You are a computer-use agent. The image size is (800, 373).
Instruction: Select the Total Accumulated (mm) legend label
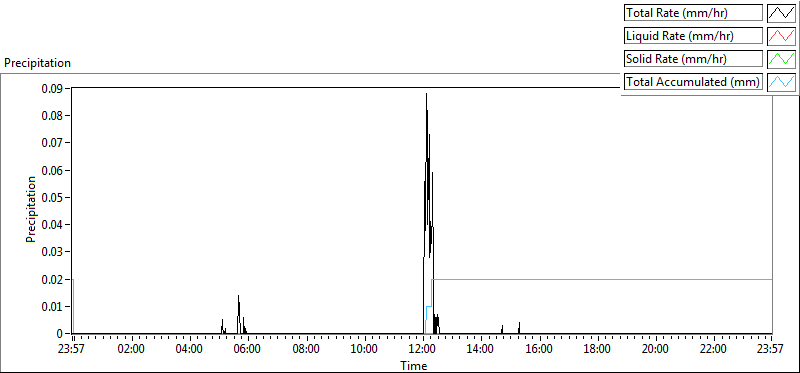pos(693,81)
